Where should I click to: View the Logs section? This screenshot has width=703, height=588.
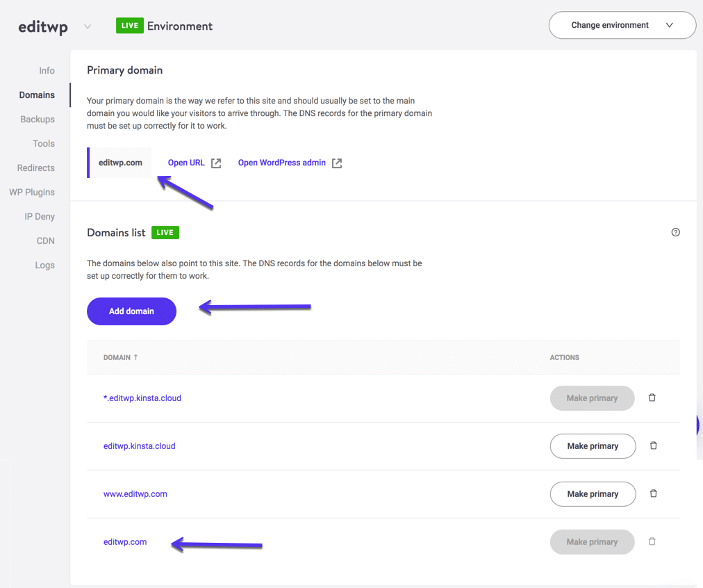tap(44, 265)
